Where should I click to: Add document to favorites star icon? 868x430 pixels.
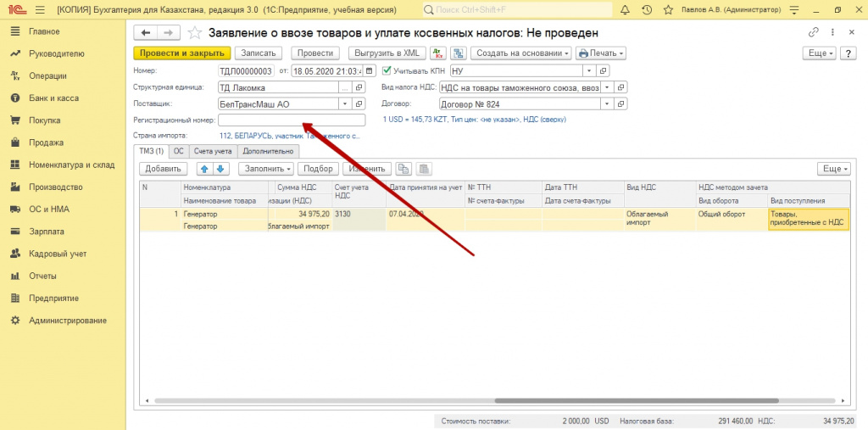(194, 33)
